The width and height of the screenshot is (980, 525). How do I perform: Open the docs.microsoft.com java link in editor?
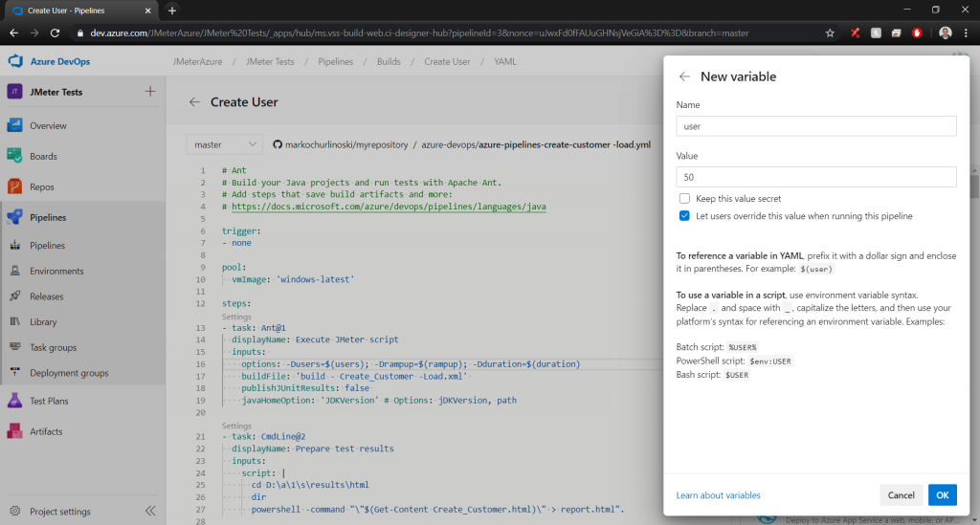coord(389,207)
